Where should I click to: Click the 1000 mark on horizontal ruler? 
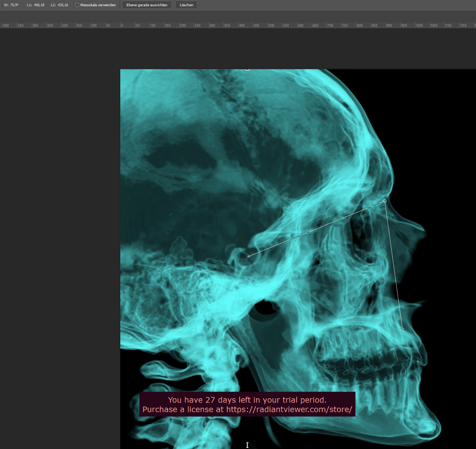point(419,26)
